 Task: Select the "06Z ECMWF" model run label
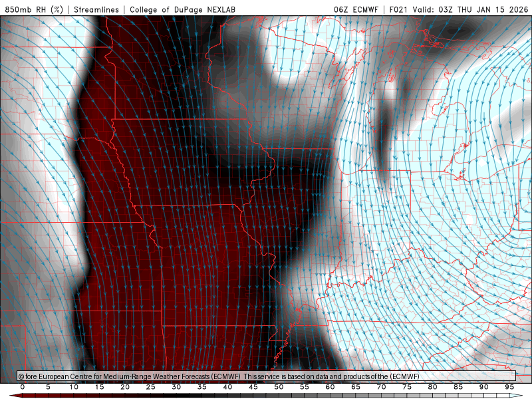(x=356, y=9)
